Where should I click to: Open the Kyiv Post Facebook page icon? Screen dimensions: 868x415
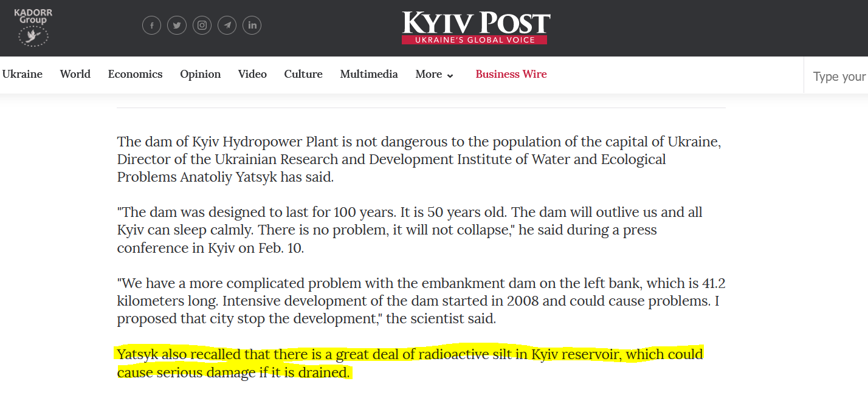tap(151, 26)
